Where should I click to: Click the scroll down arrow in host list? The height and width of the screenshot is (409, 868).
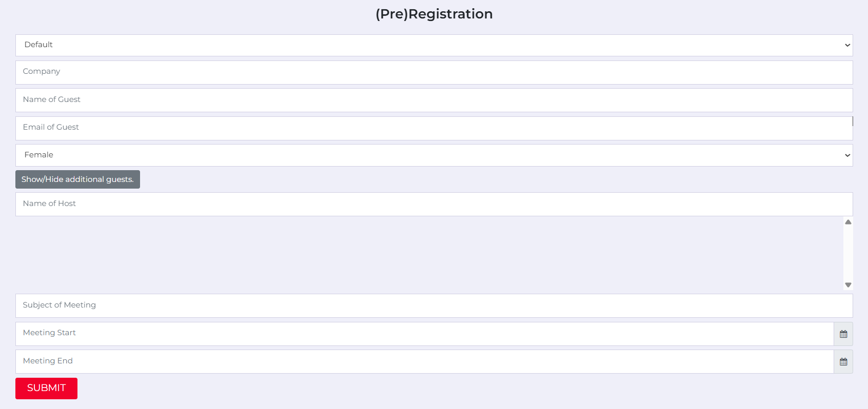point(848,285)
